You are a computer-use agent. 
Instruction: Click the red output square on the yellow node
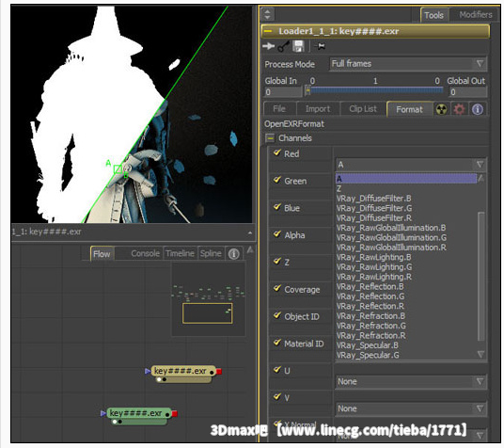[x=219, y=372]
